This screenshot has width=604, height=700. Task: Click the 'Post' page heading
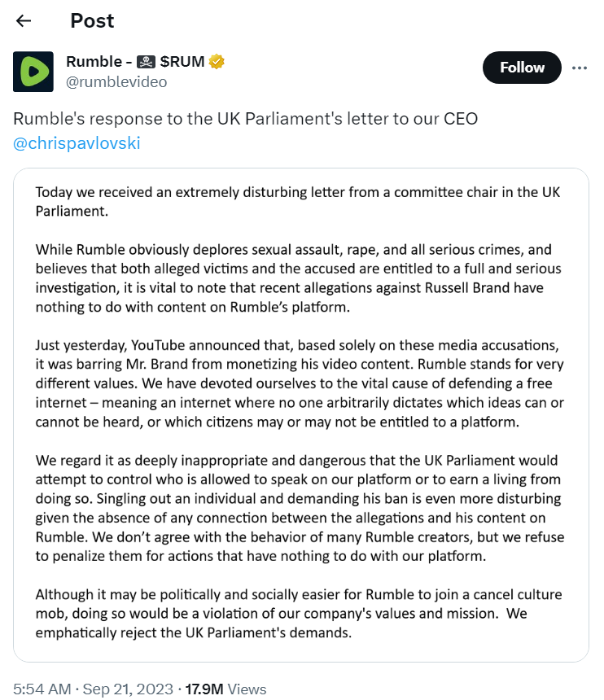[92, 20]
